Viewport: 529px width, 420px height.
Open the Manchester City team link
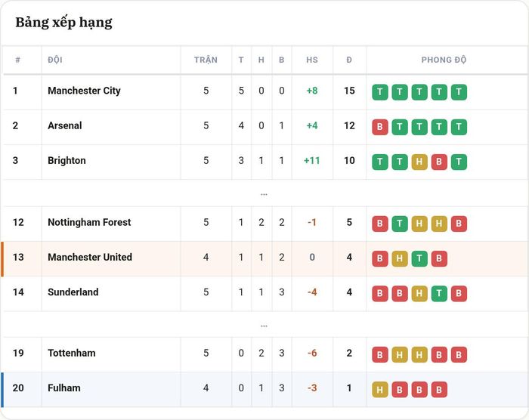84,91
